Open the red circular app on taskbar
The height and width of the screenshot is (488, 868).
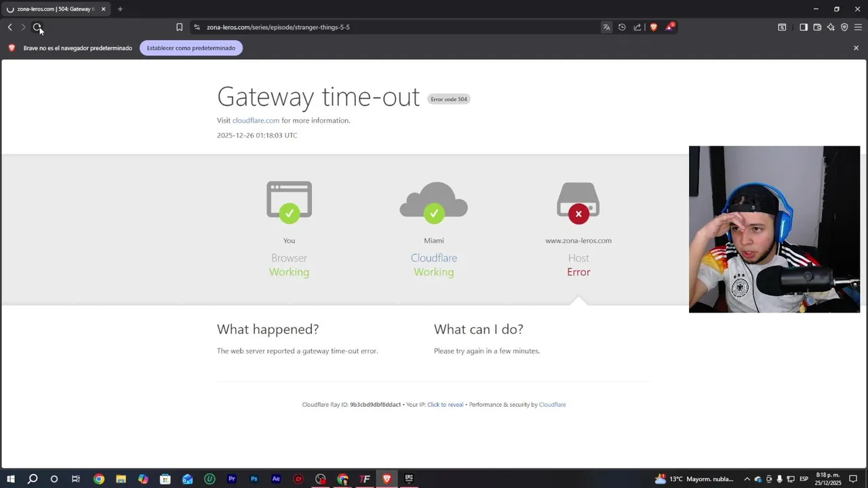pos(298,479)
